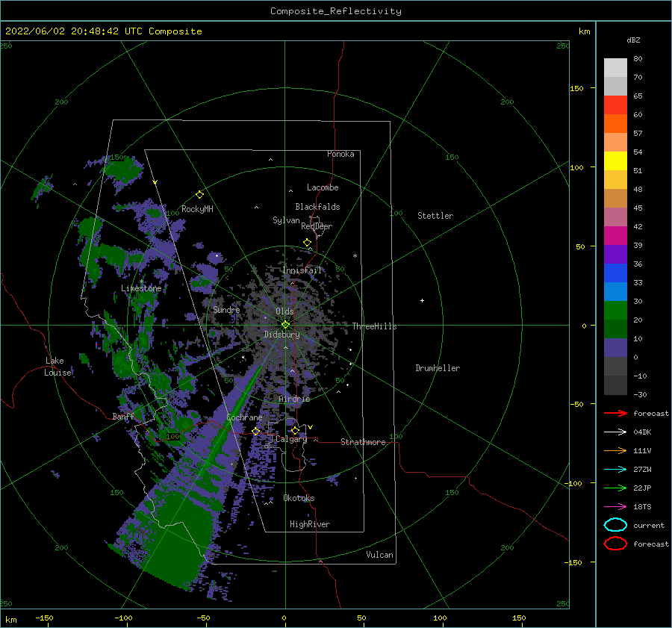Viewport: 672px width, 628px height.
Task: Click the yellow 54 dBZ color swatch
Action: click(615, 161)
